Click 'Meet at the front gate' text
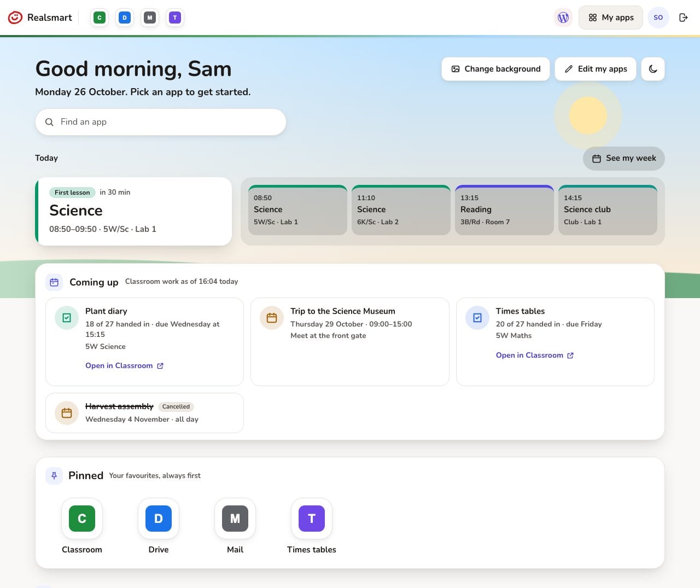Image resolution: width=700 pixels, height=588 pixels. click(328, 336)
